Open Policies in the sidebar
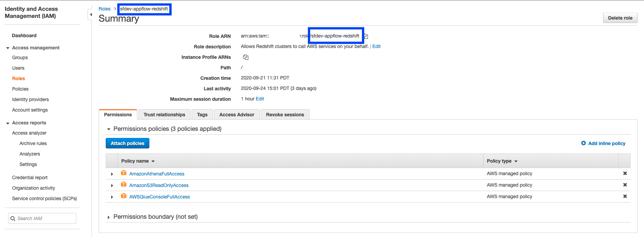 point(20,89)
